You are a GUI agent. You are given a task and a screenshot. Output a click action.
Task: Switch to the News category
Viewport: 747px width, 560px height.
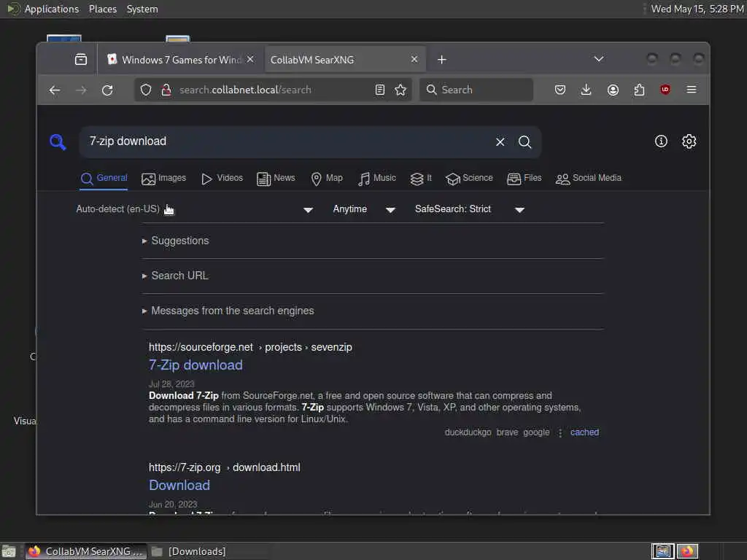pyautogui.click(x=276, y=178)
